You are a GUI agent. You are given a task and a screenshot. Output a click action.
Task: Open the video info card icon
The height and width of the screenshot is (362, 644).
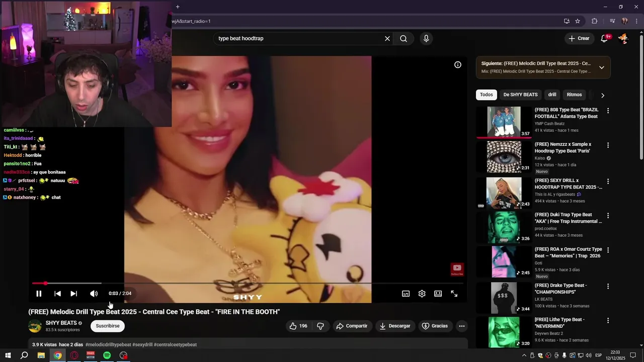(x=458, y=65)
